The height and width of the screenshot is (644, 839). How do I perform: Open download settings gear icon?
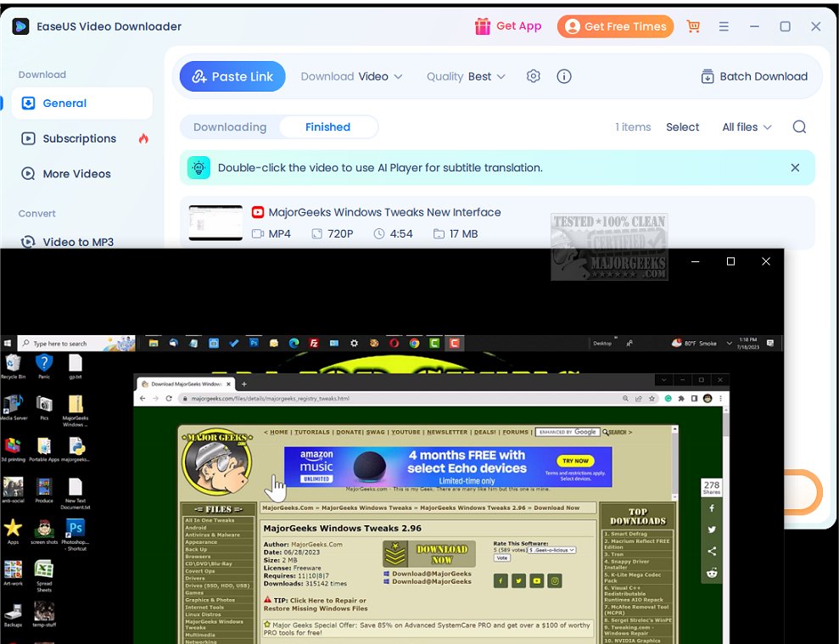pyautogui.click(x=533, y=76)
